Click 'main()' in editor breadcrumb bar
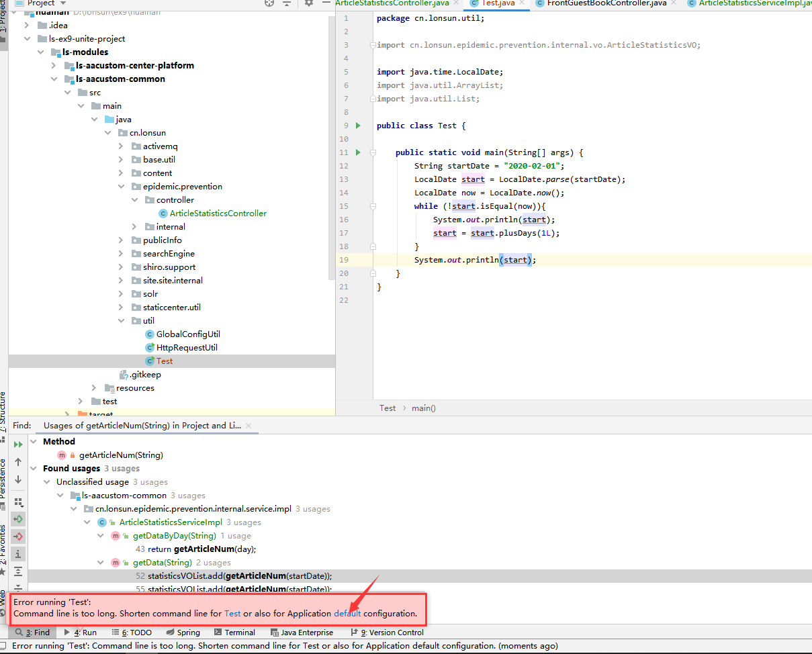Image resolution: width=812 pixels, height=654 pixels. (424, 408)
